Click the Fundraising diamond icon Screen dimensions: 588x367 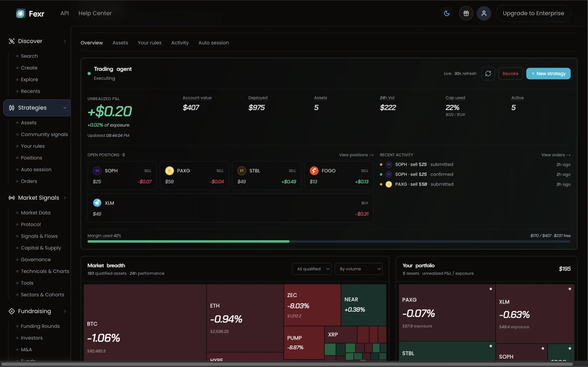pyautogui.click(x=11, y=311)
